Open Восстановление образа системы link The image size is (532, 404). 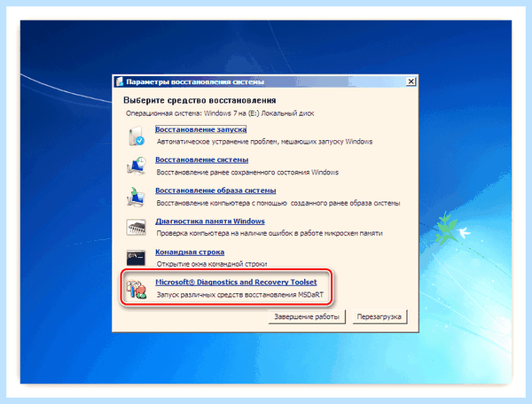click(215, 190)
